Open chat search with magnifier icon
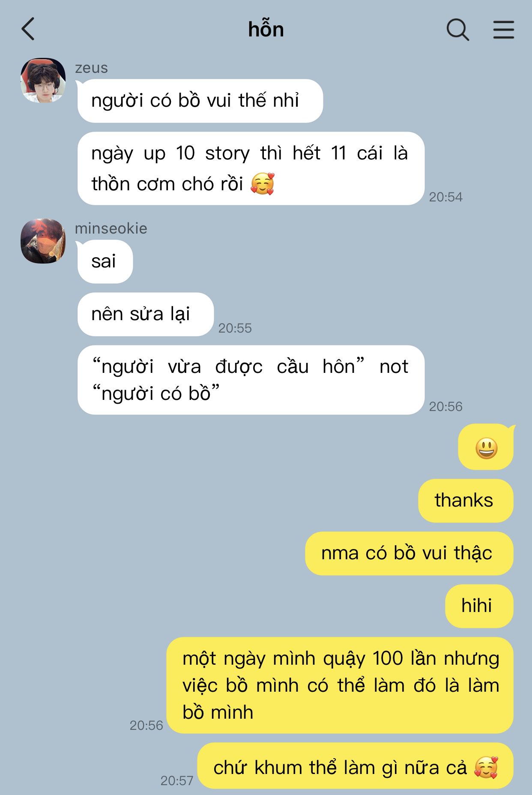The height and width of the screenshot is (795, 532). click(x=458, y=30)
